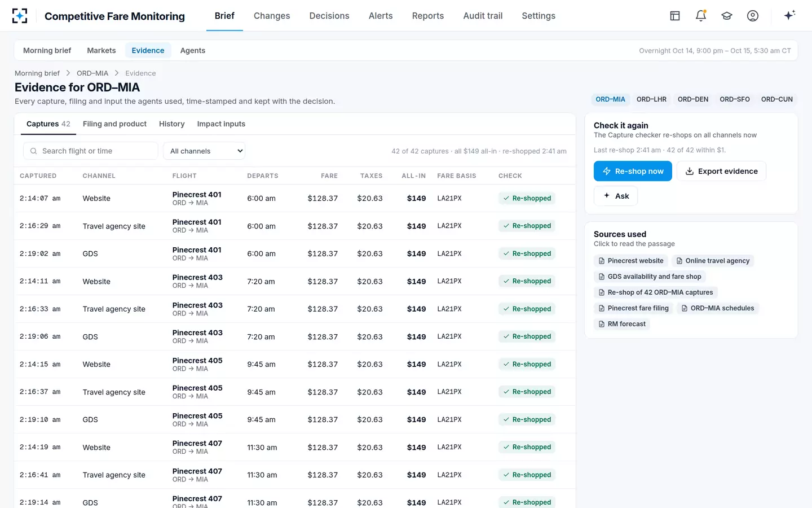Select the ORD–SFO market chip
Image resolution: width=812 pixels, height=508 pixels.
point(735,99)
